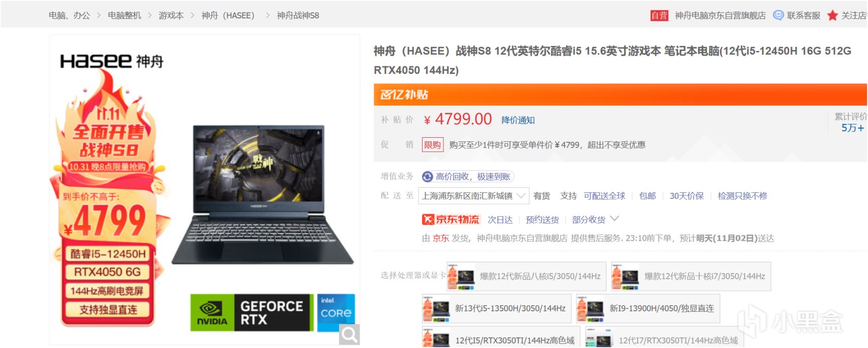Viewport: 868px width, 348px height.
Task: Click the 关注店铺 star icon
Action: 832,15
